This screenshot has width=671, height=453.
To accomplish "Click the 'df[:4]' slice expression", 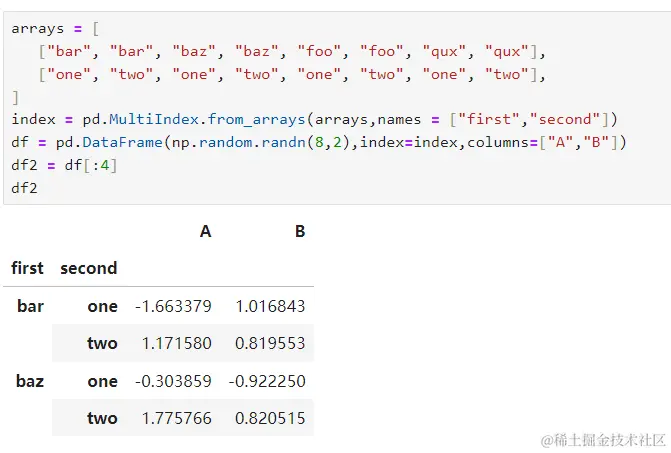I will click(91, 165).
